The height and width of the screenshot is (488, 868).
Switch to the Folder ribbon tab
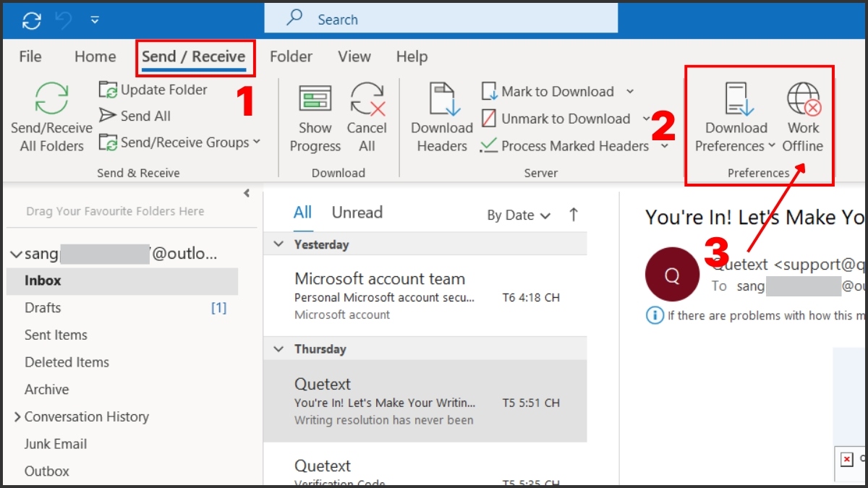[289, 56]
